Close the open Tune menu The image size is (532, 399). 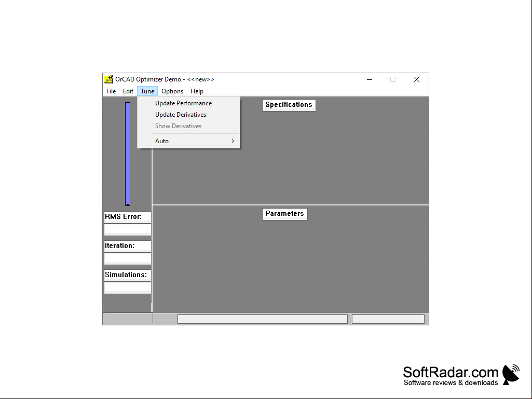[x=147, y=91]
